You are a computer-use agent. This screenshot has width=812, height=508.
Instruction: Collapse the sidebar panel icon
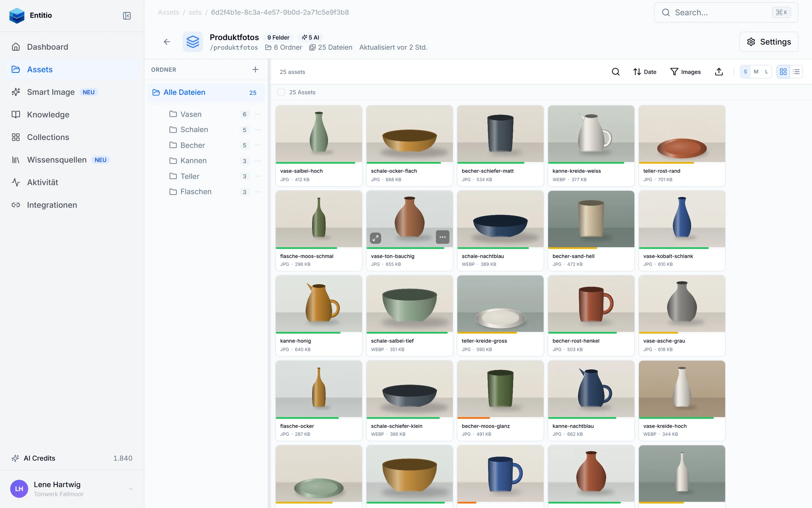127,16
